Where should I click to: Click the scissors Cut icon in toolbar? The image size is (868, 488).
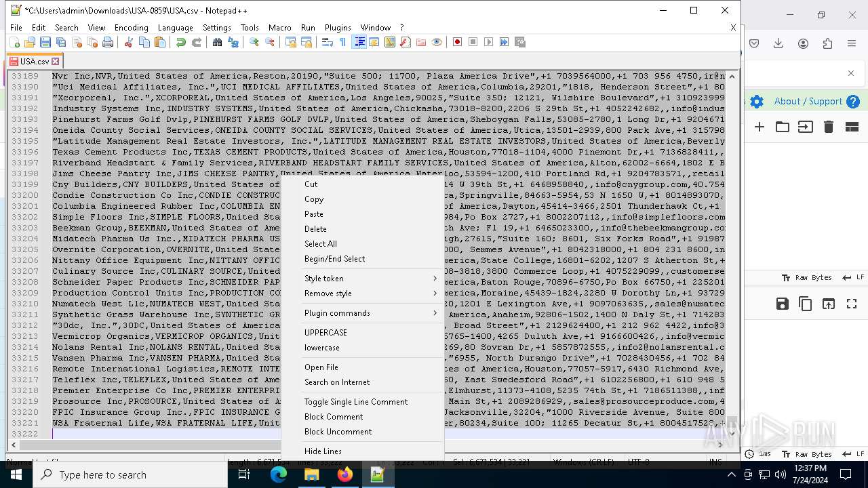128,42
